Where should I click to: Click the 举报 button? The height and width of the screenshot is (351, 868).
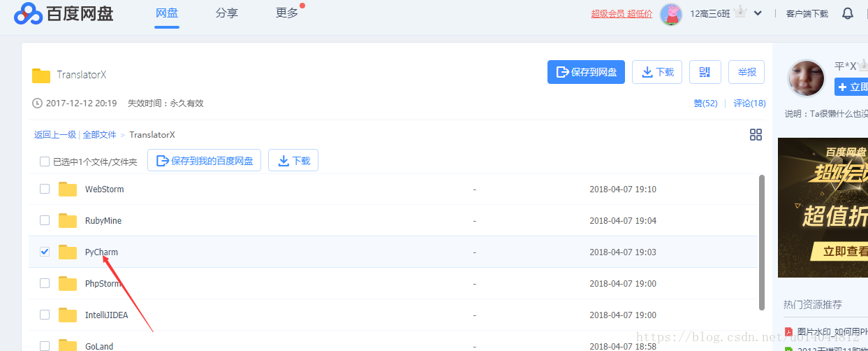(x=746, y=72)
